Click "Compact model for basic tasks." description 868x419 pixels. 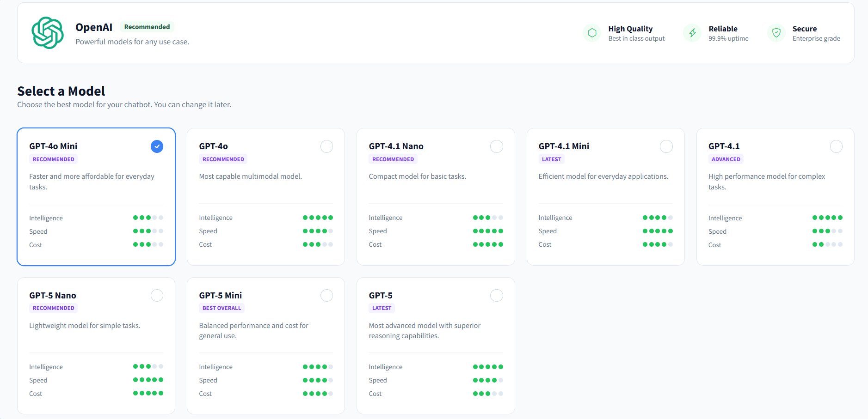point(418,176)
